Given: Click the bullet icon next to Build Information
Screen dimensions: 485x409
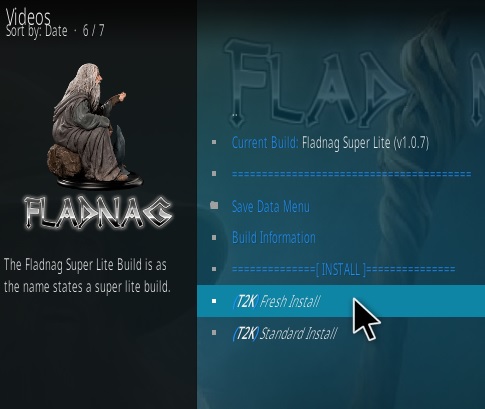Looking at the screenshot, I should [214, 238].
